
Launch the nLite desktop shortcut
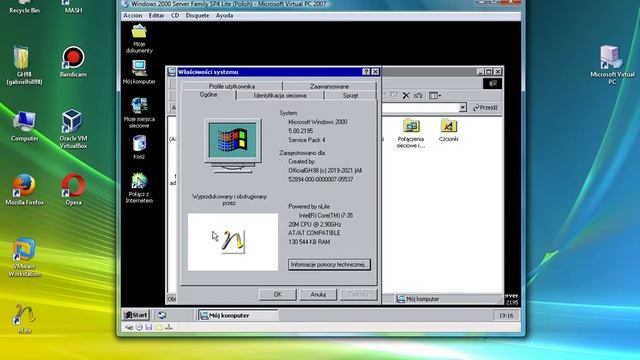pos(24,320)
